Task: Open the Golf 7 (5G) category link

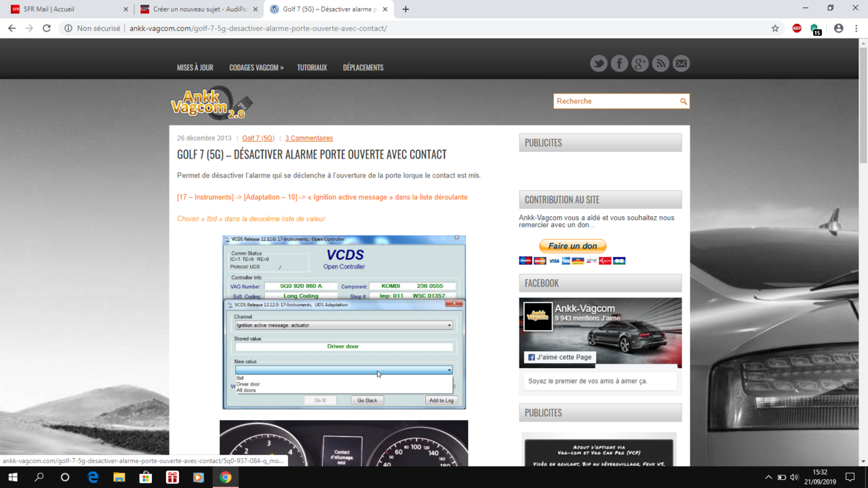Action: click(258, 138)
